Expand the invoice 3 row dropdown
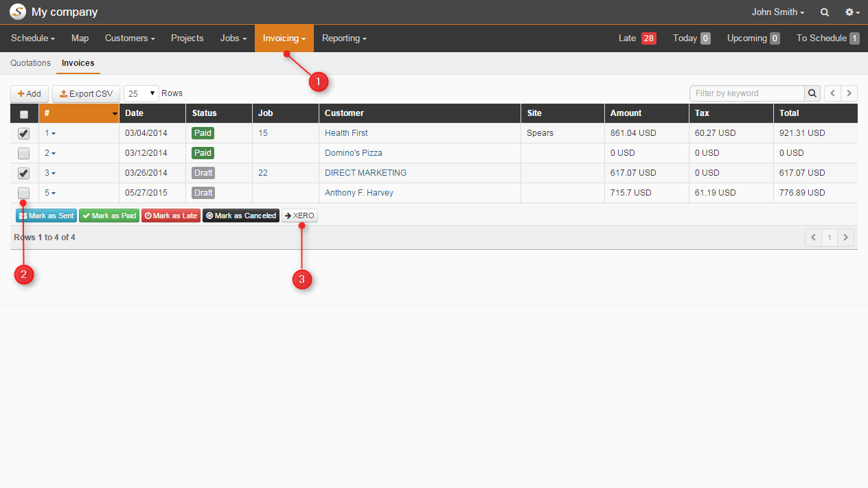This screenshot has width=868, height=488. (x=50, y=173)
